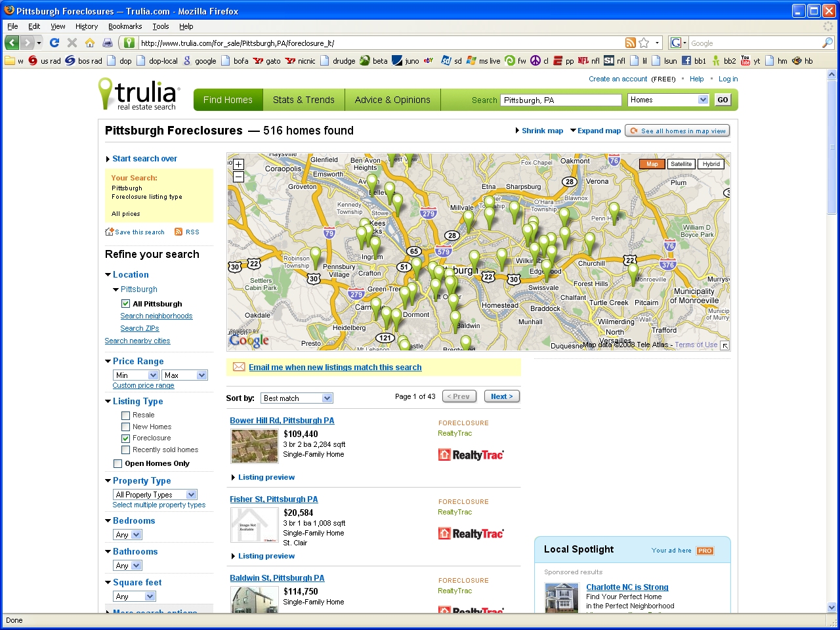Select the Map view type button
The image size is (840, 630).
[652, 164]
